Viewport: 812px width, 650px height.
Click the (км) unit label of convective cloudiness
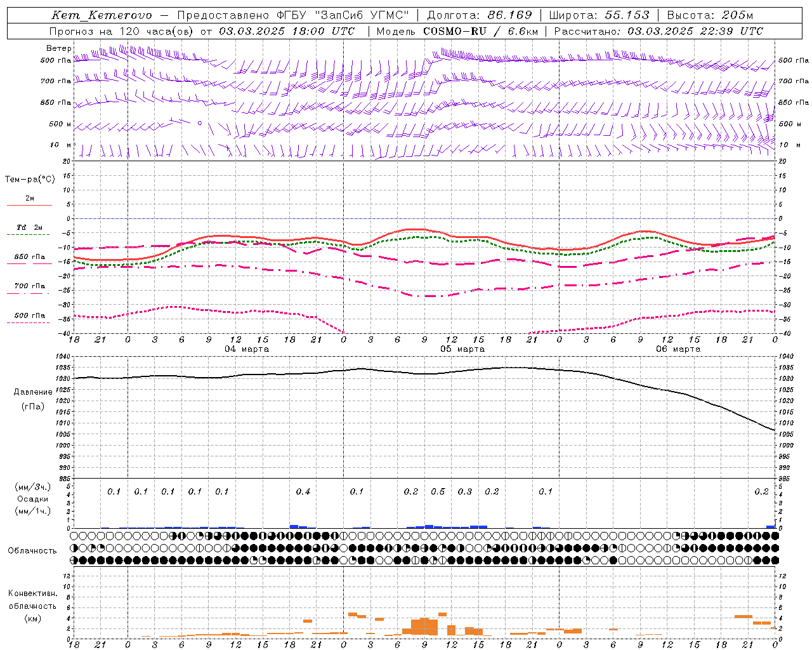pyautogui.click(x=33, y=618)
